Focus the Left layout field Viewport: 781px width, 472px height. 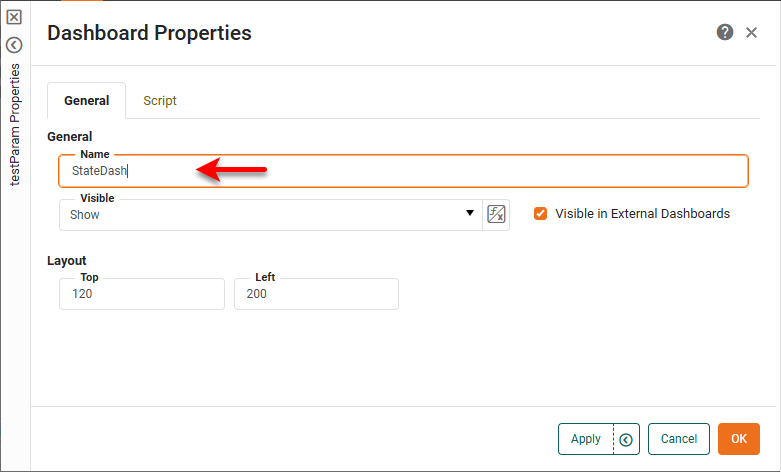click(316, 294)
